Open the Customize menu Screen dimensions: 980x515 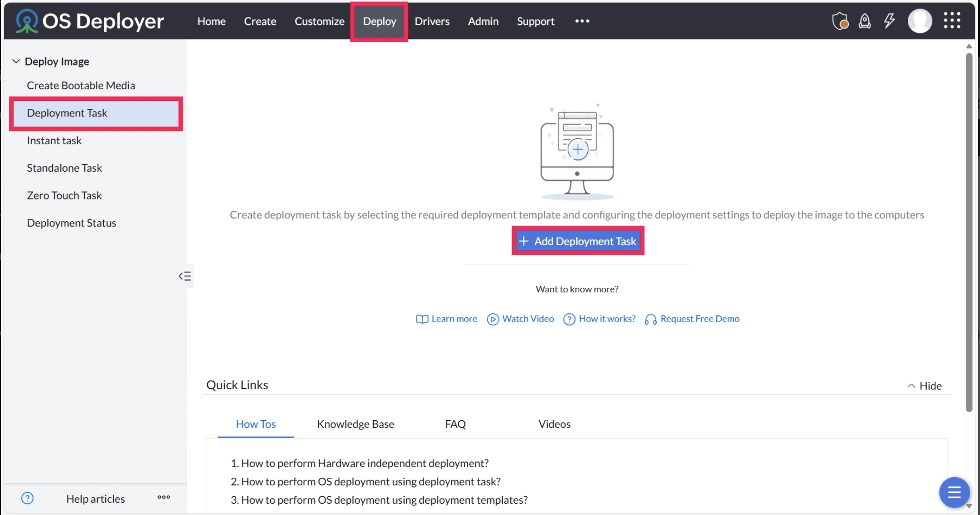(319, 21)
